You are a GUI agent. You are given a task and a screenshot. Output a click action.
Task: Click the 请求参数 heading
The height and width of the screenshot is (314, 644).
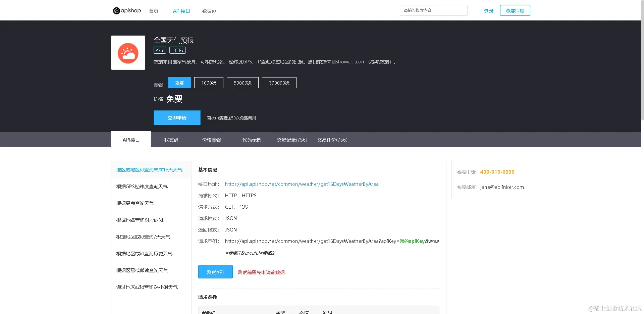point(208,297)
